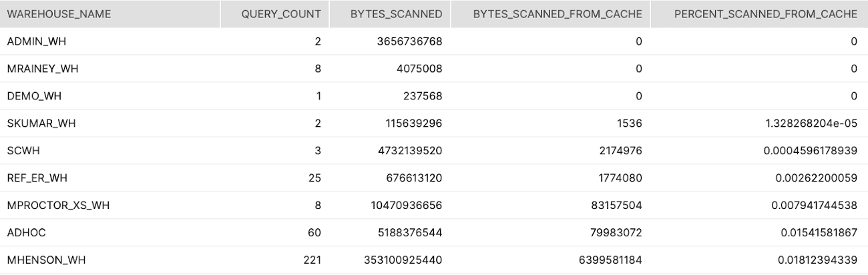Select bytes scanned value 3656736768
868x275 pixels.
(x=408, y=41)
